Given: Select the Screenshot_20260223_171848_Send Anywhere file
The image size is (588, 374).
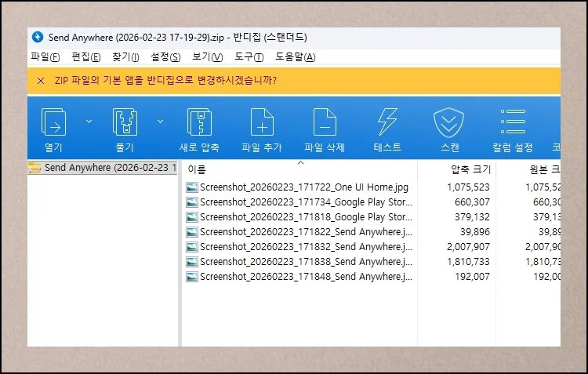Looking at the screenshot, I should click(x=306, y=277).
